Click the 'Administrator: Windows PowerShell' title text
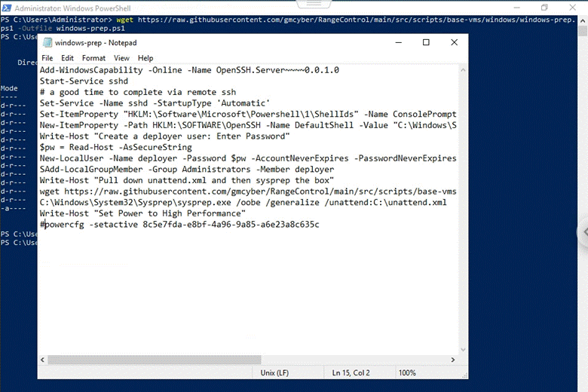Viewport: 588px width, 392px height. click(x=73, y=8)
